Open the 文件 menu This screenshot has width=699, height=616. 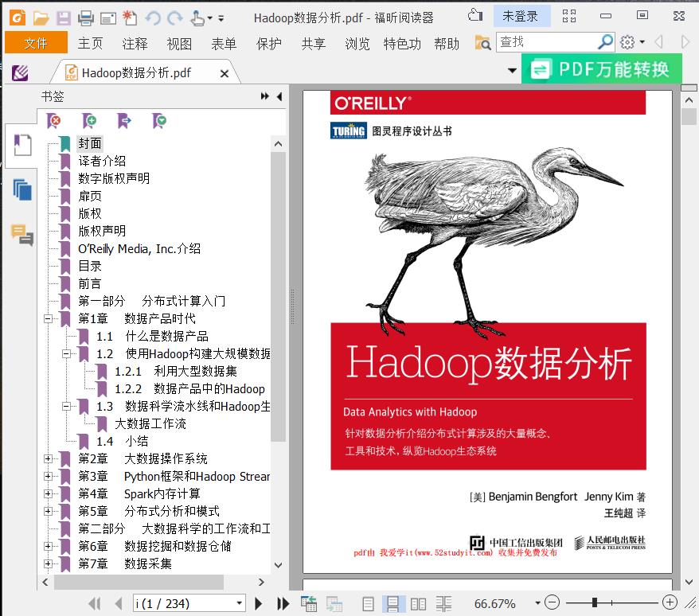(x=36, y=43)
